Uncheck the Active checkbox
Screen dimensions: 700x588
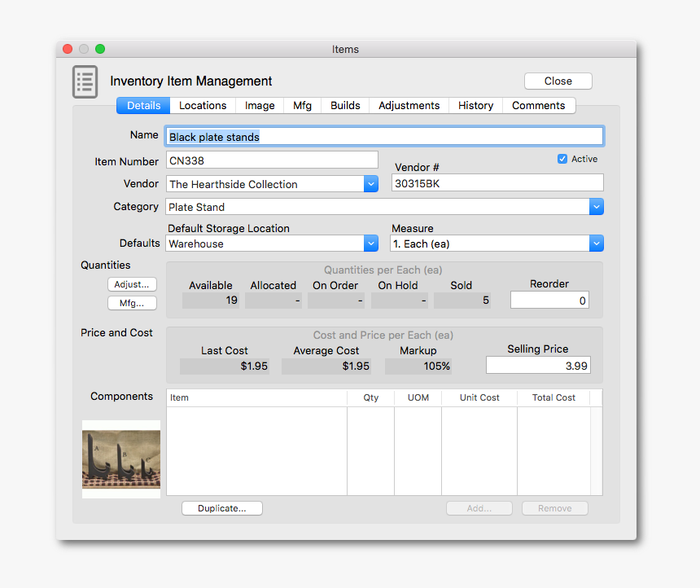tap(562, 159)
